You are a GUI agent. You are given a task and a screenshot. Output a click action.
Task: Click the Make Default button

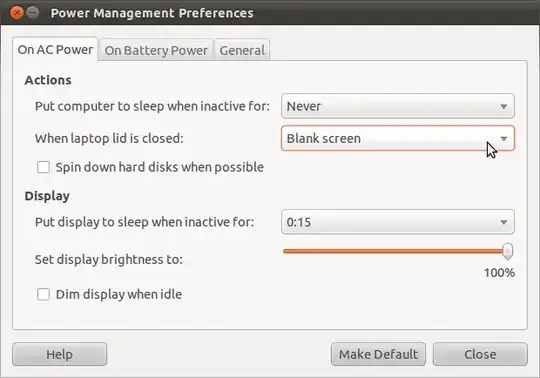pos(378,354)
